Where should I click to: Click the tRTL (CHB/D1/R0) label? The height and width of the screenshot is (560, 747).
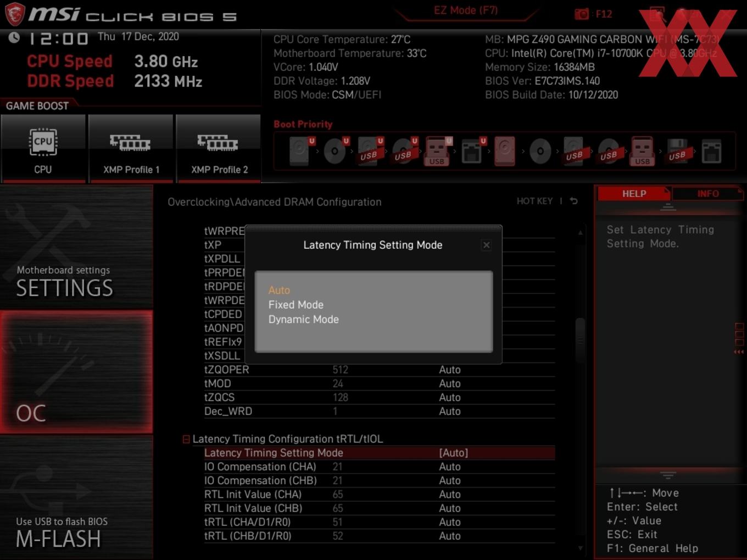pos(248,536)
